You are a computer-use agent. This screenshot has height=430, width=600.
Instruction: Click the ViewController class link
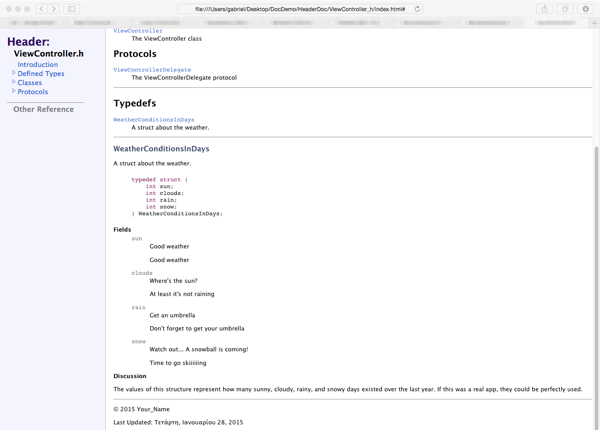pos(138,31)
